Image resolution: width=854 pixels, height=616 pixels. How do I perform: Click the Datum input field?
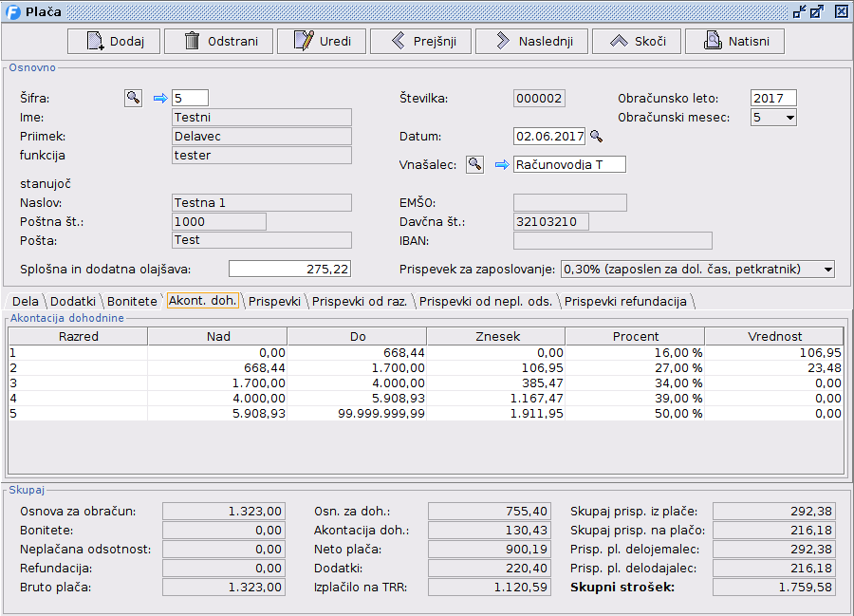(549, 136)
